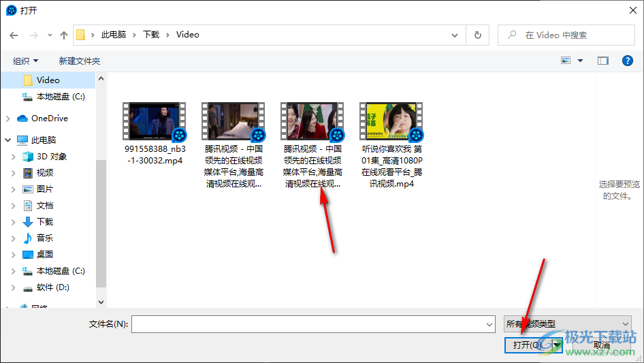The image size is (644, 363).
Task: Open the help question mark icon
Action: [x=627, y=61]
